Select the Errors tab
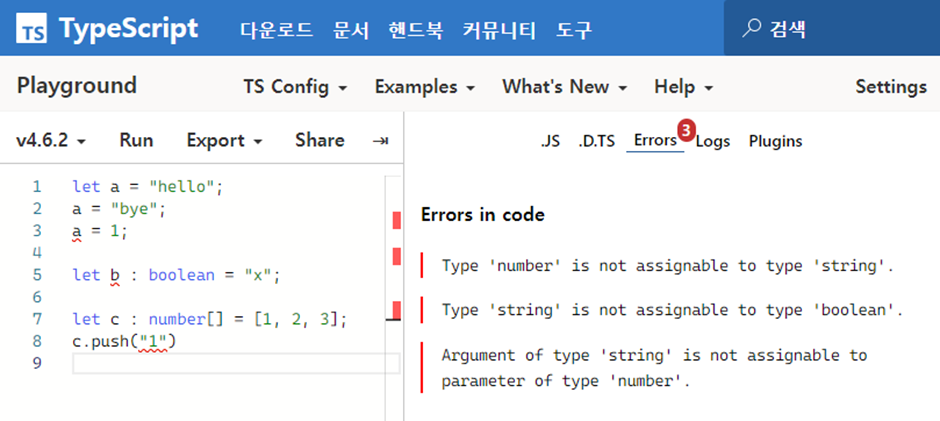This screenshot has height=421, width=940. tap(655, 141)
